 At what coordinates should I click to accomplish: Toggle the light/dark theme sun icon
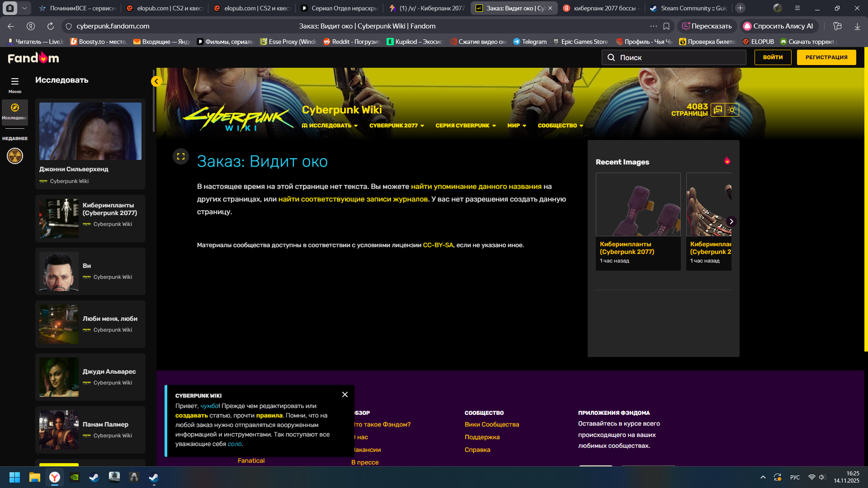[732, 110]
